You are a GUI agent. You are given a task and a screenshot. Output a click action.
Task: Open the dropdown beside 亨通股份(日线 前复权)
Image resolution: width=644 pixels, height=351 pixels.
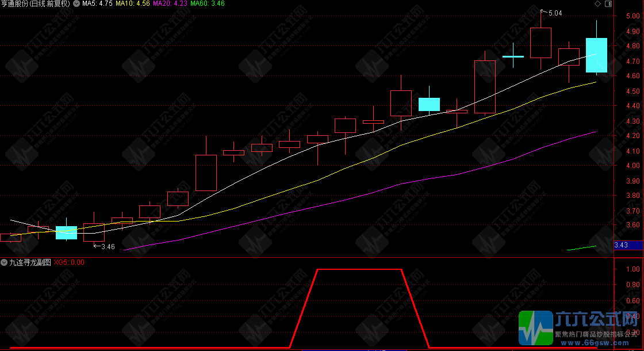tap(76, 3)
